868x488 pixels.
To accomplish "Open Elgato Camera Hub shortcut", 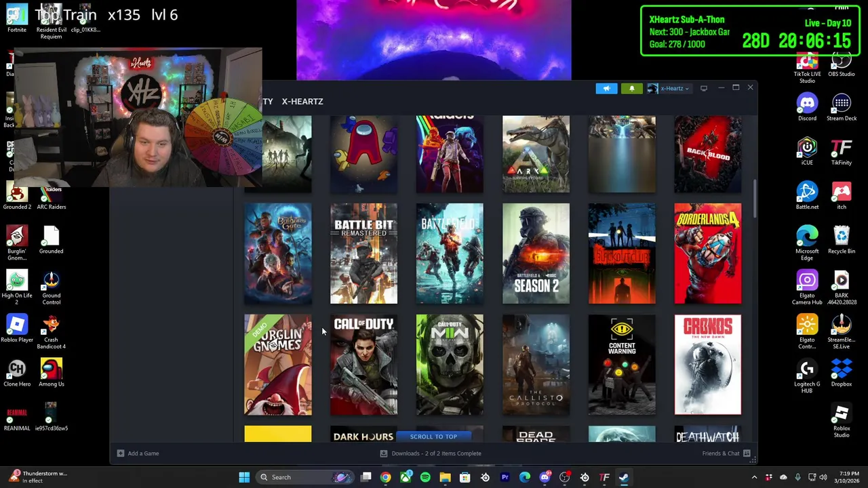I will [x=807, y=287].
